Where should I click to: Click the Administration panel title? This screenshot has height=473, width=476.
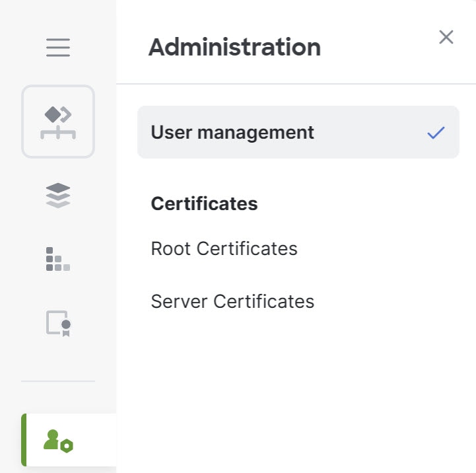(234, 47)
